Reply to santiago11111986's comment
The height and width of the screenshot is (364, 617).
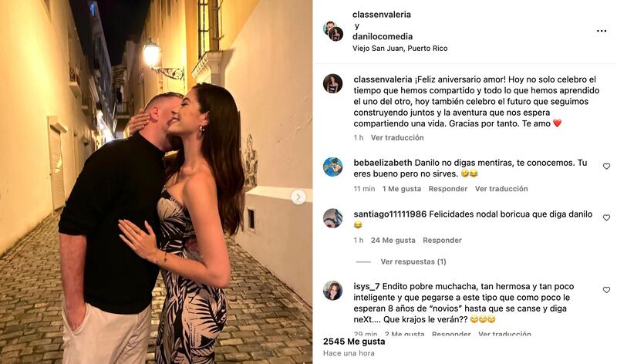pyautogui.click(x=442, y=241)
